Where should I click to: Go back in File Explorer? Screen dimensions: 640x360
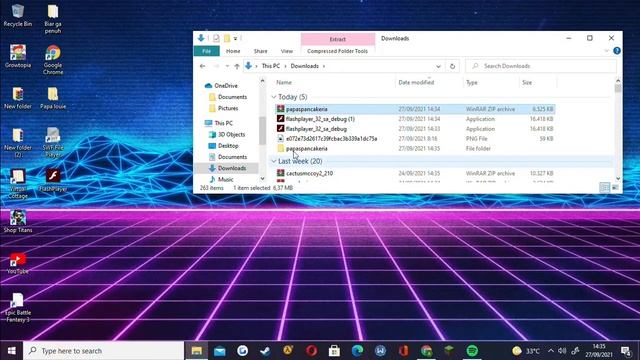tap(202, 66)
